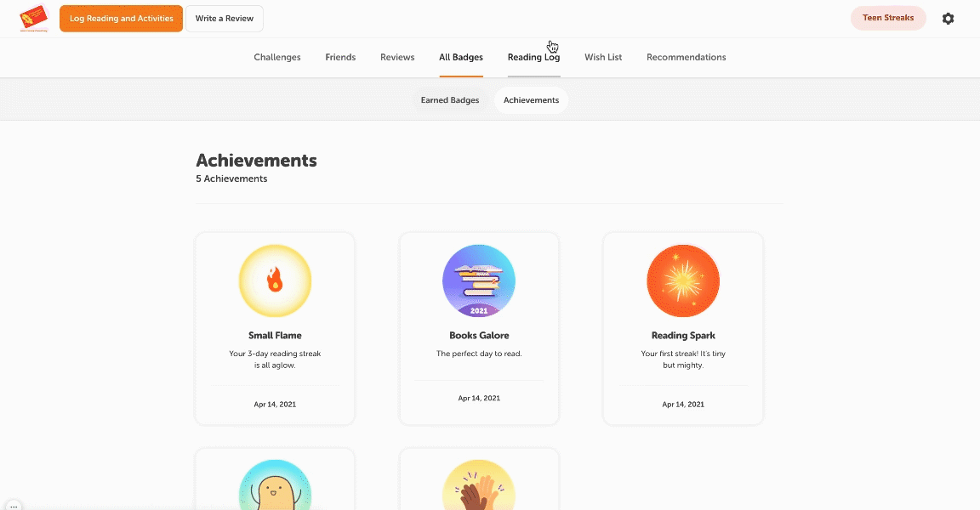Click the library logo in top left
Image resolution: width=980 pixels, height=510 pixels.
point(34,18)
